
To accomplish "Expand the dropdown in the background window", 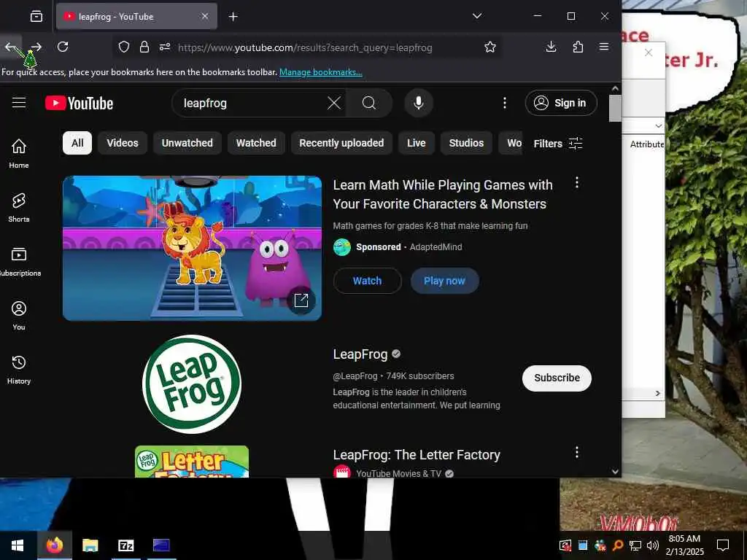I will tap(659, 125).
